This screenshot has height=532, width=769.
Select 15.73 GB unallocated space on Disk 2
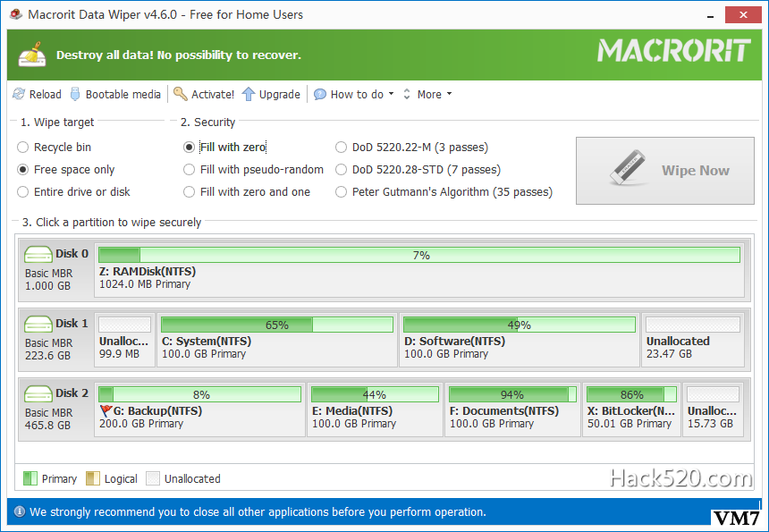(713, 410)
